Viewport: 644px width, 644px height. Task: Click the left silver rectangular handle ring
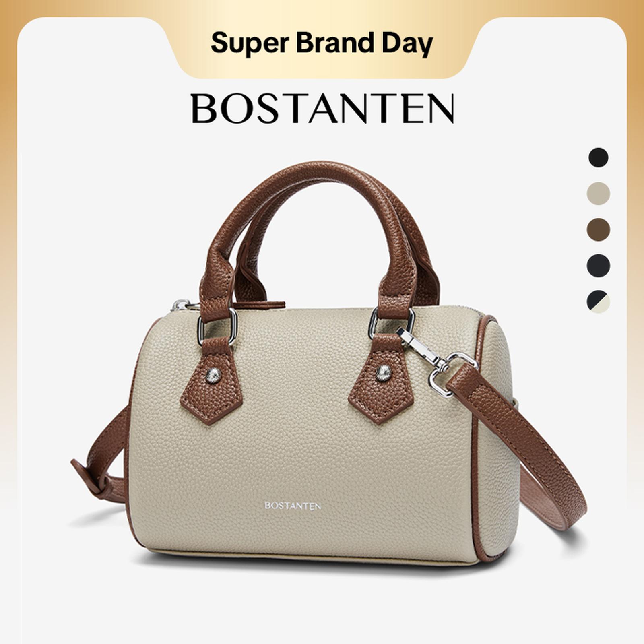coord(218,326)
